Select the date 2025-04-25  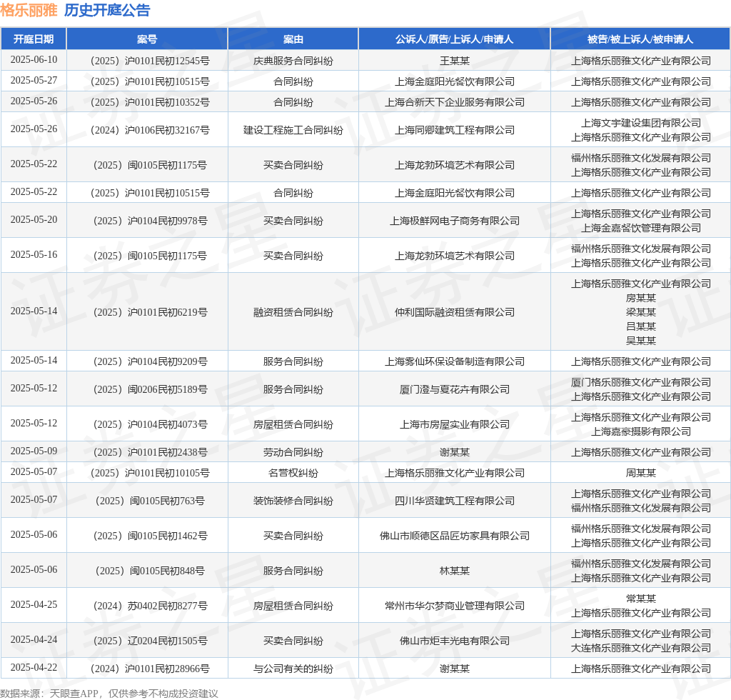34,605
